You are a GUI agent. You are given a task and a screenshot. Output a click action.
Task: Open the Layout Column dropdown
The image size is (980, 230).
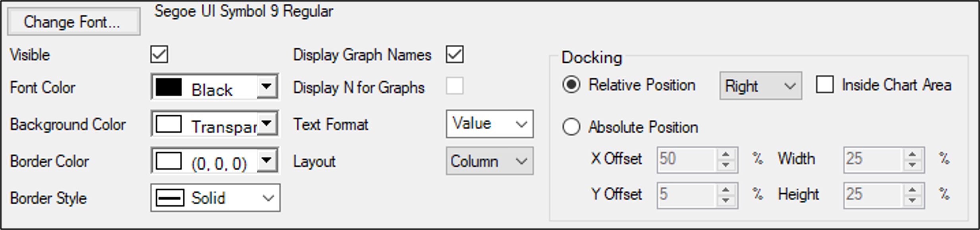tap(521, 161)
